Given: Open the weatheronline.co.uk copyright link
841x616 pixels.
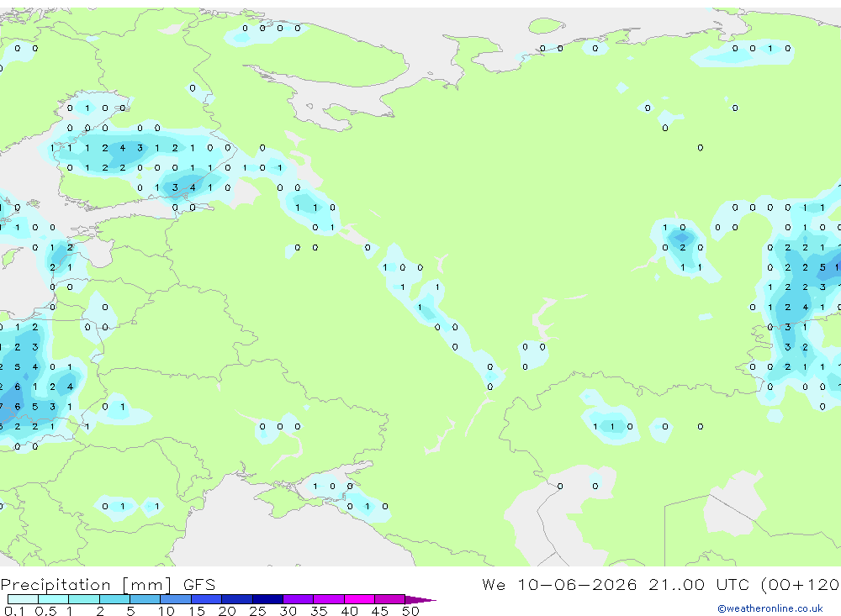Looking at the screenshot, I should [770, 608].
